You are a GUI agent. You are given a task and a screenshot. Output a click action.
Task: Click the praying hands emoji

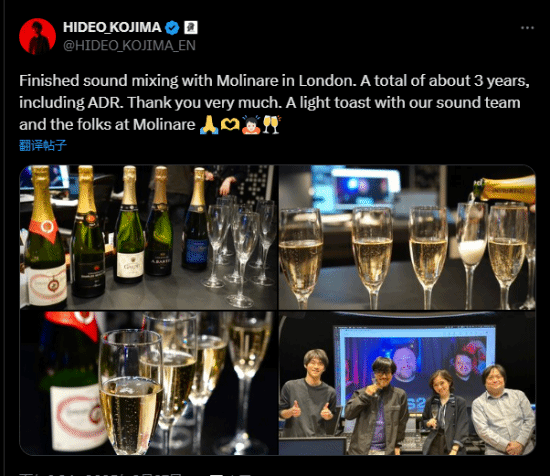(209, 125)
